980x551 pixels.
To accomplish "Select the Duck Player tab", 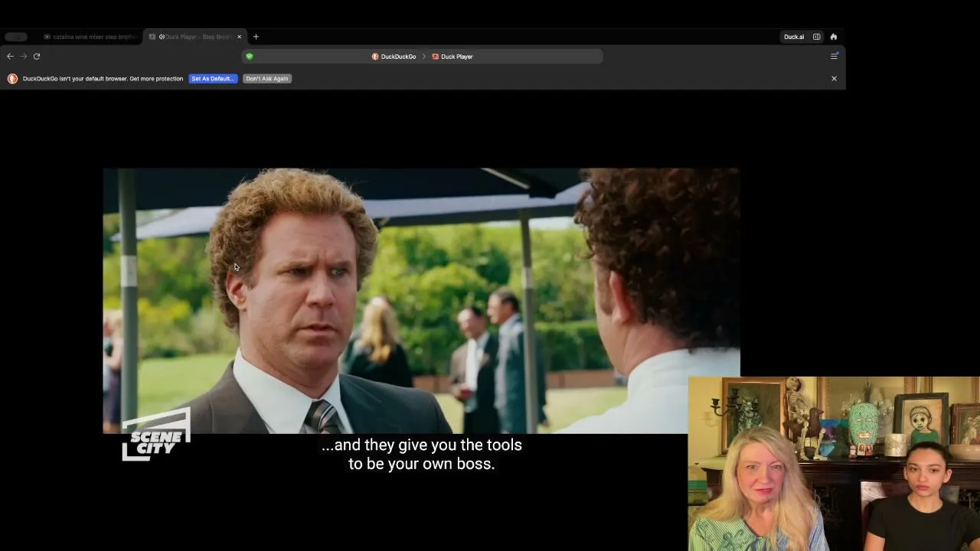I will (195, 37).
